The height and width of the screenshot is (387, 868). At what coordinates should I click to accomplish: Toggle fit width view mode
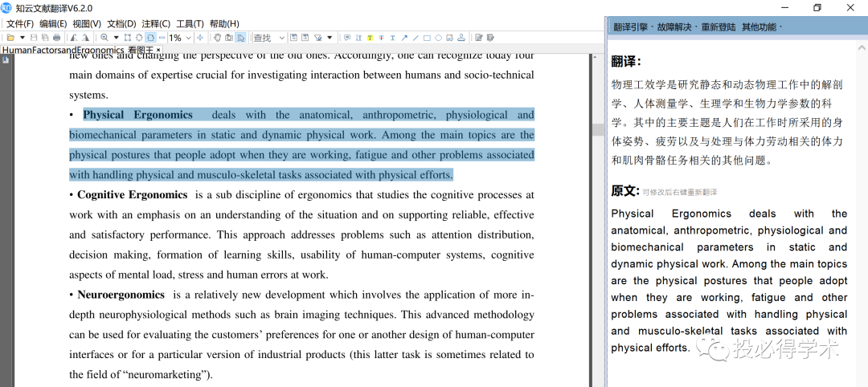pos(150,38)
